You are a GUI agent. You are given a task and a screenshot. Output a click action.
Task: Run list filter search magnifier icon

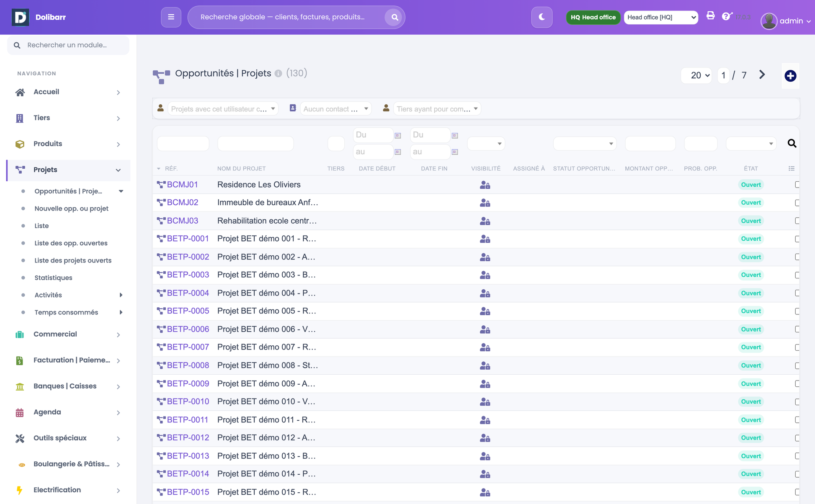[x=792, y=144]
